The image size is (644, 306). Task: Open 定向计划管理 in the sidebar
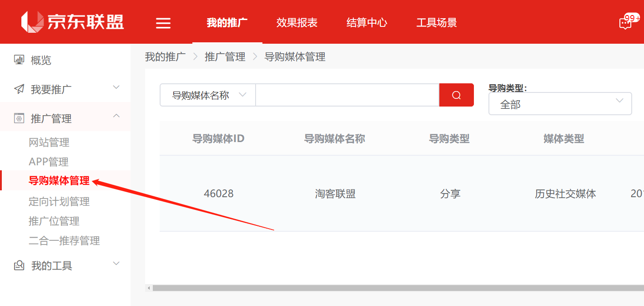click(x=59, y=201)
